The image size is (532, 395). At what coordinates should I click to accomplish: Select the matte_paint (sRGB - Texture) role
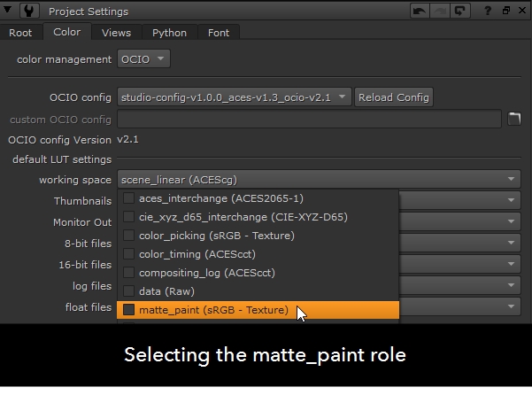213,310
